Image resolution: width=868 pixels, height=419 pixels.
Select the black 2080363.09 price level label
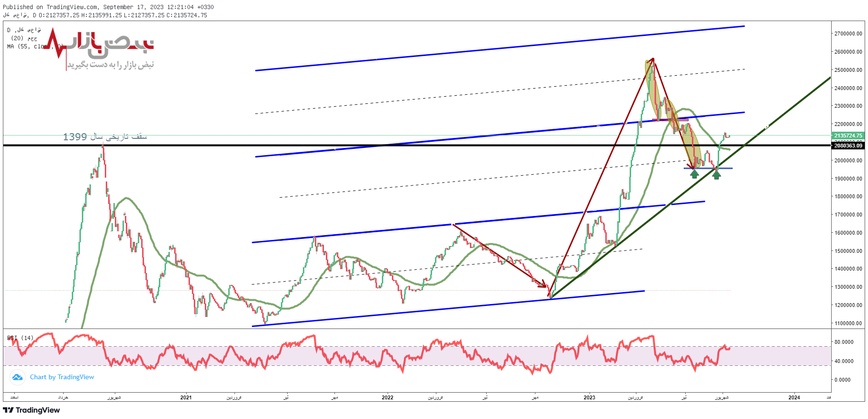click(x=848, y=146)
